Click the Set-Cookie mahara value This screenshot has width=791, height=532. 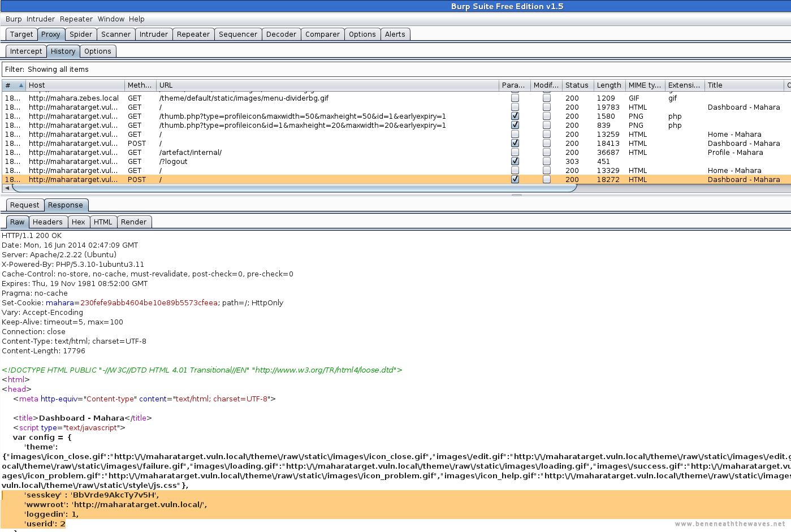(x=149, y=302)
